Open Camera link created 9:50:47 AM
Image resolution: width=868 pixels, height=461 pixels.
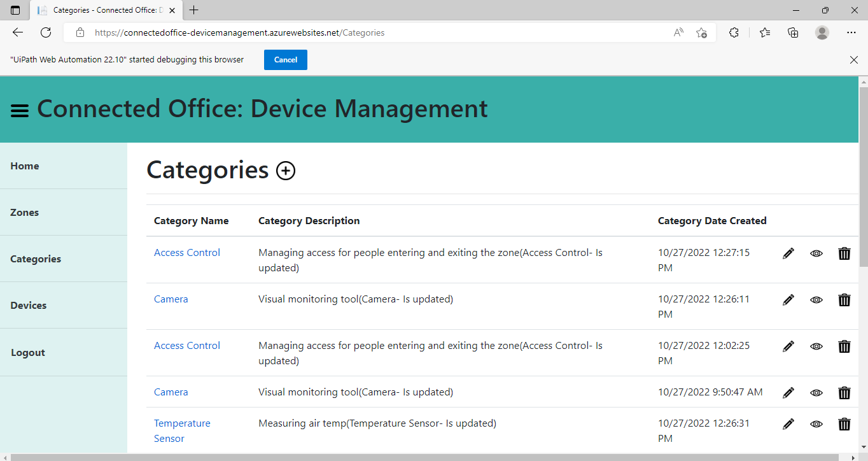[x=171, y=392]
